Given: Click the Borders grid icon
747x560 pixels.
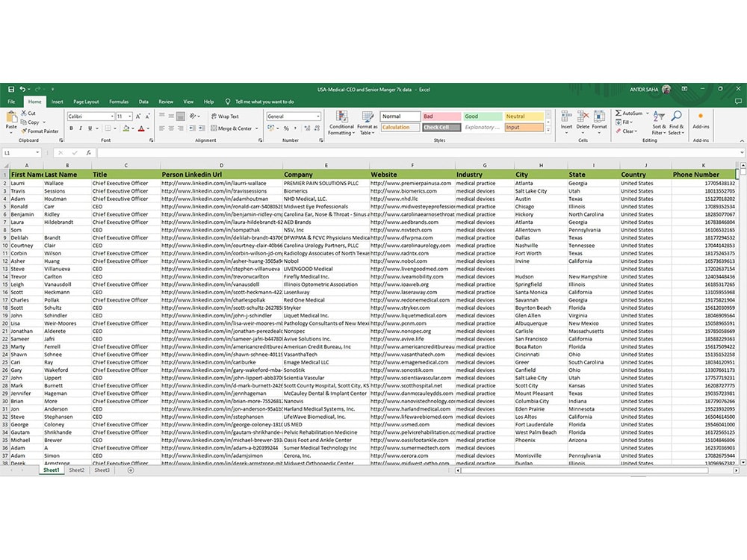Looking at the screenshot, I should click(x=108, y=128).
